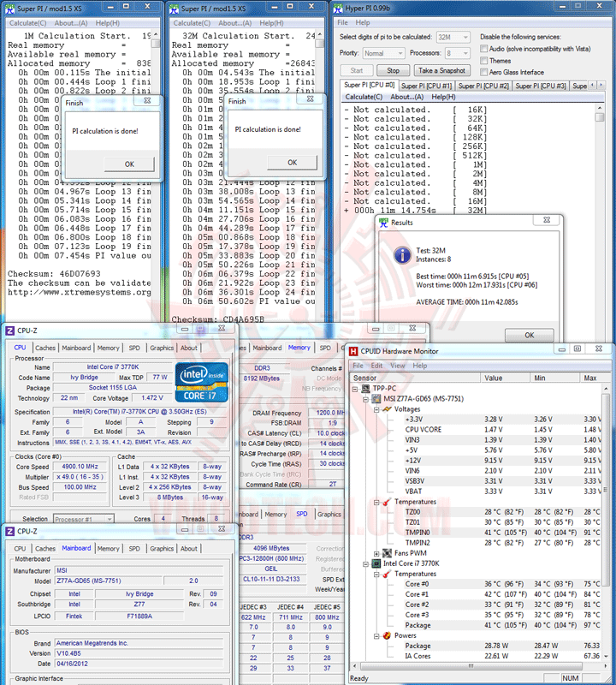Open Calculate menu in 1M Super PI
This screenshot has width=616, height=685.
tap(28, 23)
